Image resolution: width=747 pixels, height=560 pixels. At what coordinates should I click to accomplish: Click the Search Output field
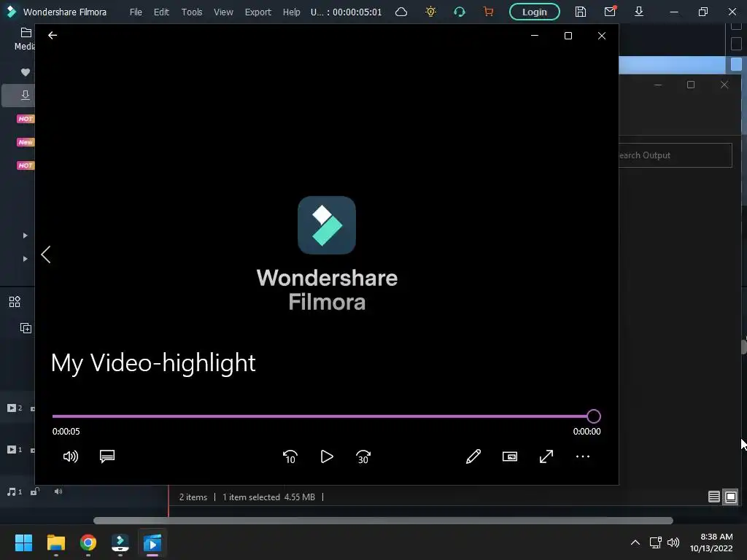pyautogui.click(x=676, y=155)
